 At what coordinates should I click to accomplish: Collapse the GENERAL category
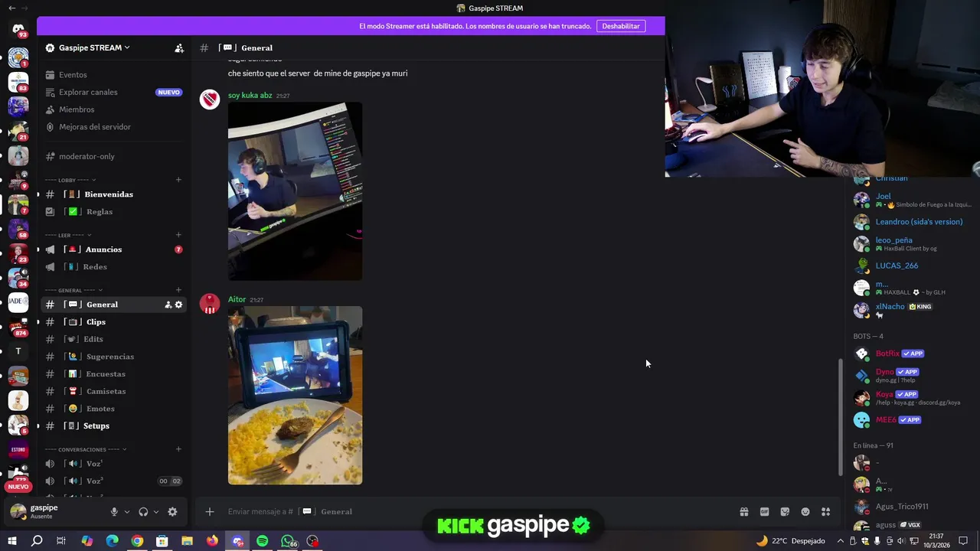[73, 291]
